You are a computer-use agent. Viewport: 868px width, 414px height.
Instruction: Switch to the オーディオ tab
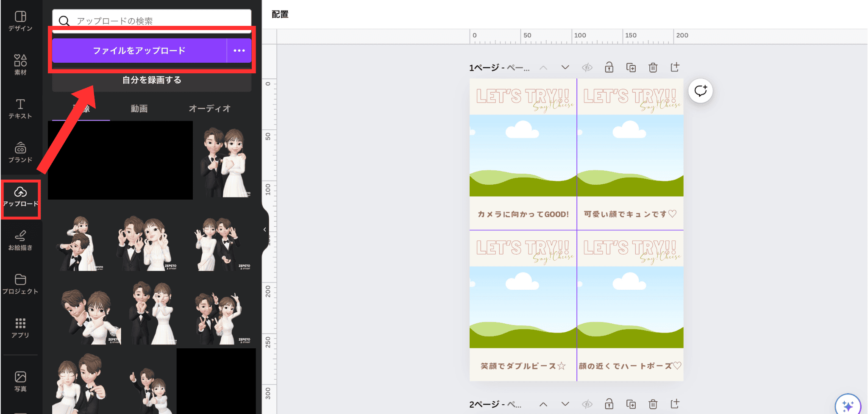point(209,108)
